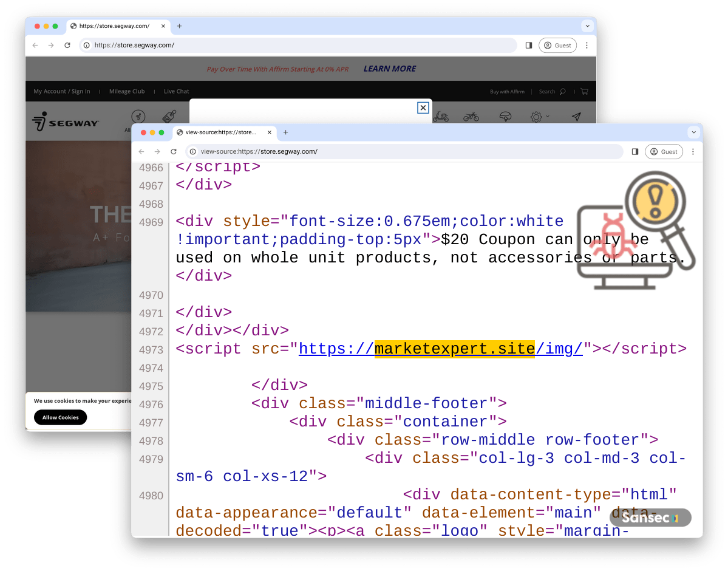Click the Segway logo
Viewport: 728px width, 571px height.
[66, 121]
